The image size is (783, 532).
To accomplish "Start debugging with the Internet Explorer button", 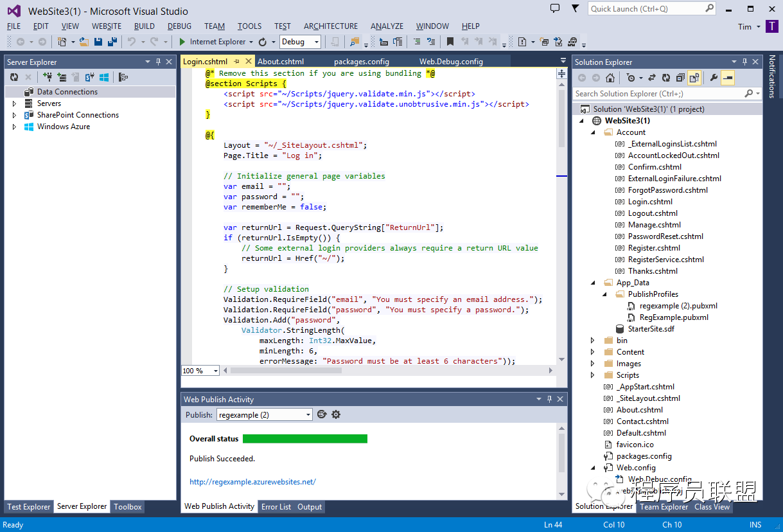I will click(x=211, y=42).
